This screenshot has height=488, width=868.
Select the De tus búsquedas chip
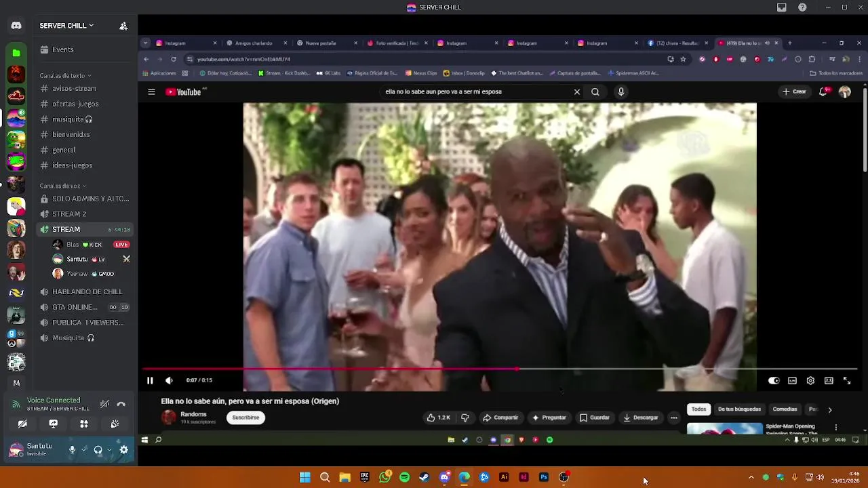tap(739, 409)
